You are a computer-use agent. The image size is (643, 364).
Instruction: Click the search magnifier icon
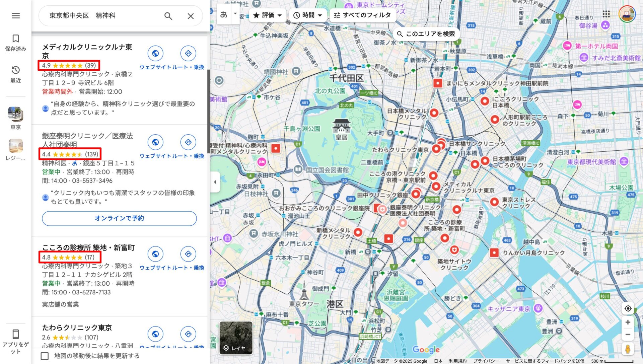coord(168,16)
